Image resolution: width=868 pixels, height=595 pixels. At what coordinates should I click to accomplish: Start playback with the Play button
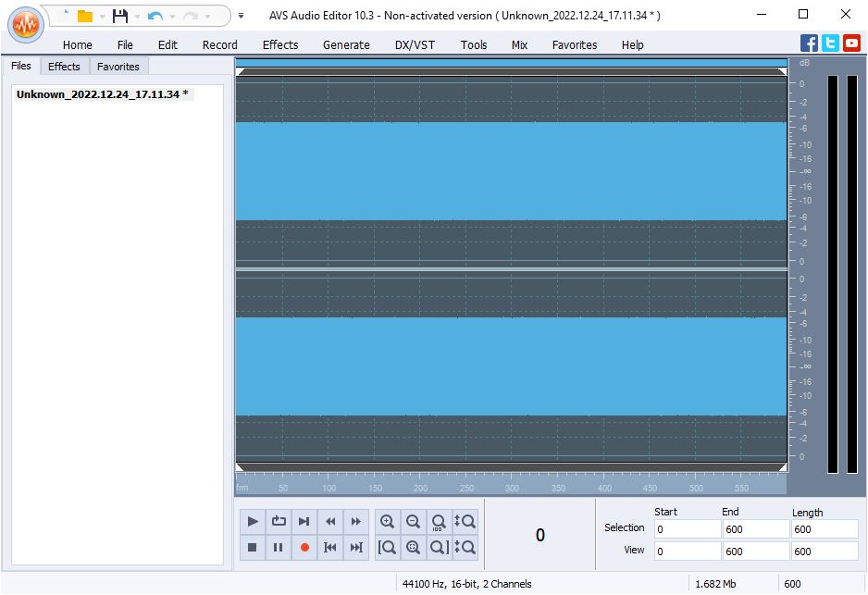(253, 521)
